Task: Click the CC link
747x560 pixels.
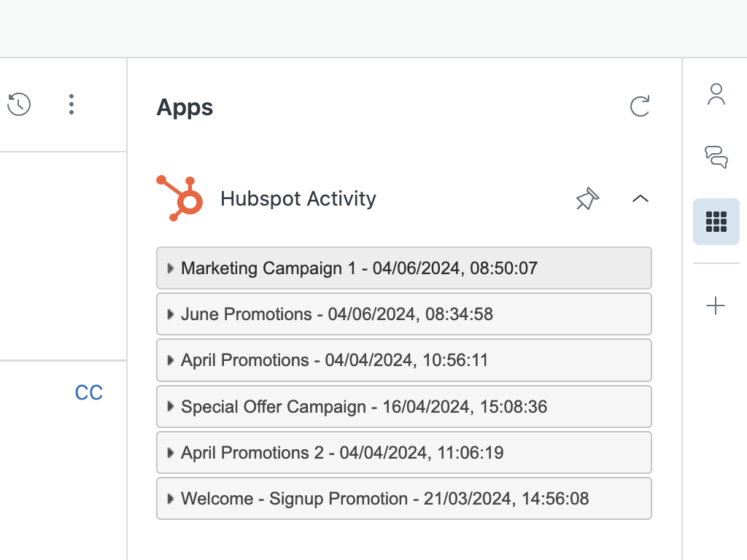Action: tap(89, 392)
